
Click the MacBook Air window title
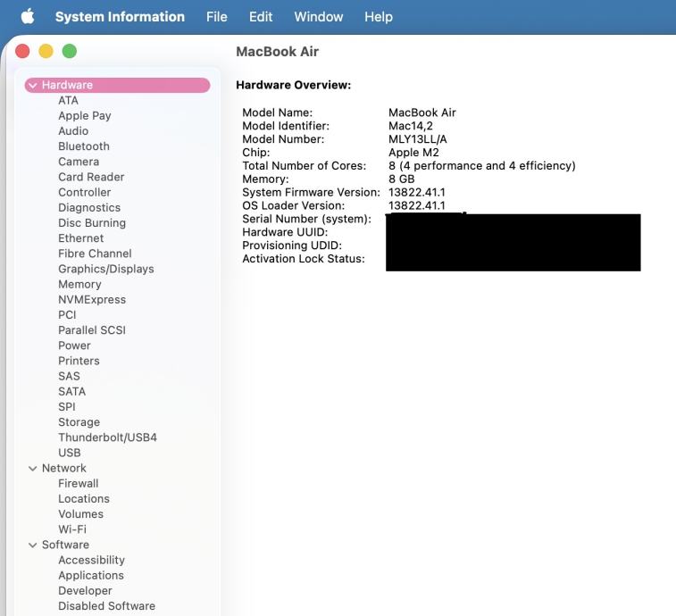point(277,51)
